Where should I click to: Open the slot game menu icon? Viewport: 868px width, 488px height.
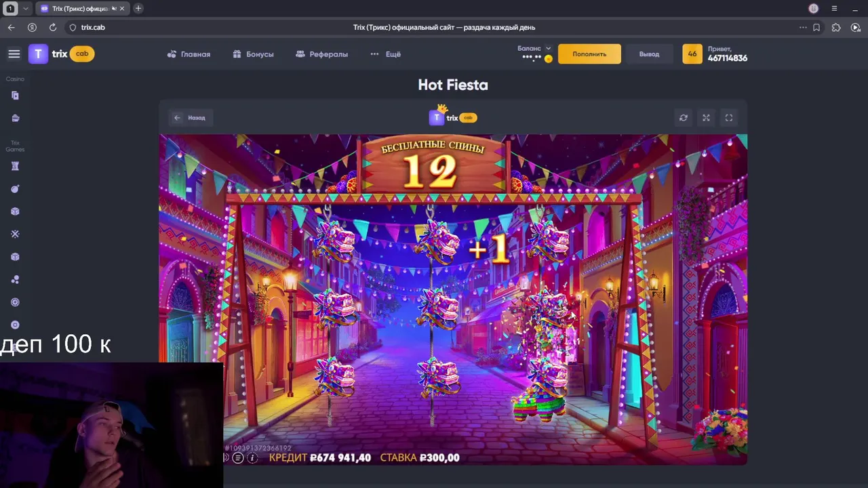point(238,458)
